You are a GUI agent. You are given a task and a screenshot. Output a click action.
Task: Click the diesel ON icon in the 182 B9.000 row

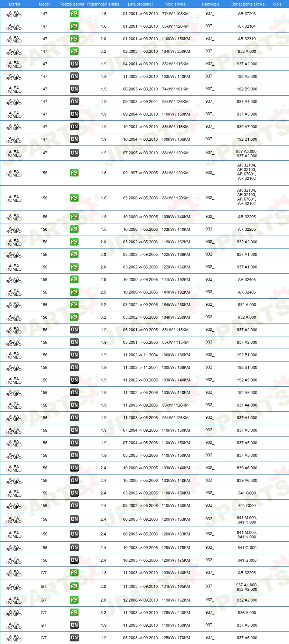click(74, 89)
